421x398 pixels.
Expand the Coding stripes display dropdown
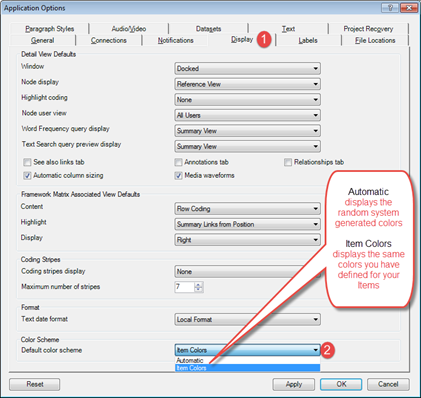click(x=247, y=272)
